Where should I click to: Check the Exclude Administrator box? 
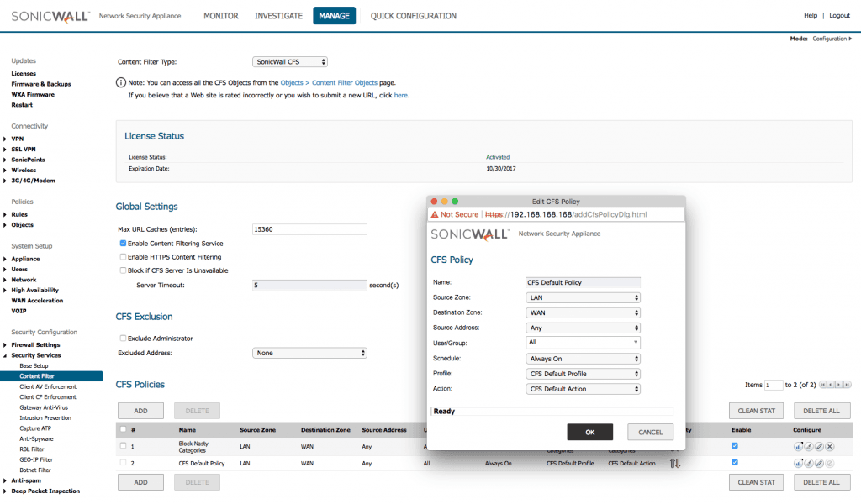pyautogui.click(x=123, y=339)
